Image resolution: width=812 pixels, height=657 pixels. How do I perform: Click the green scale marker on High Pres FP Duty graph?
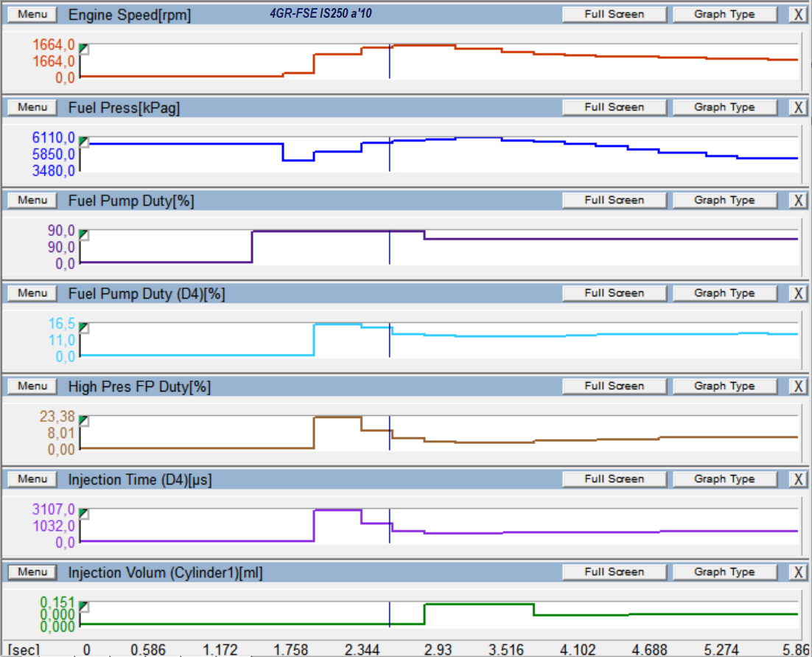tap(84, 420)
